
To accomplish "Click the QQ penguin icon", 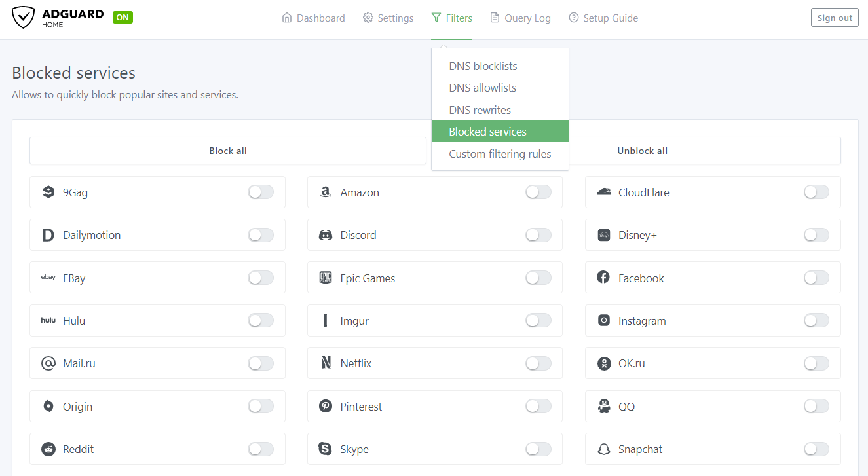I will (604, 406).
